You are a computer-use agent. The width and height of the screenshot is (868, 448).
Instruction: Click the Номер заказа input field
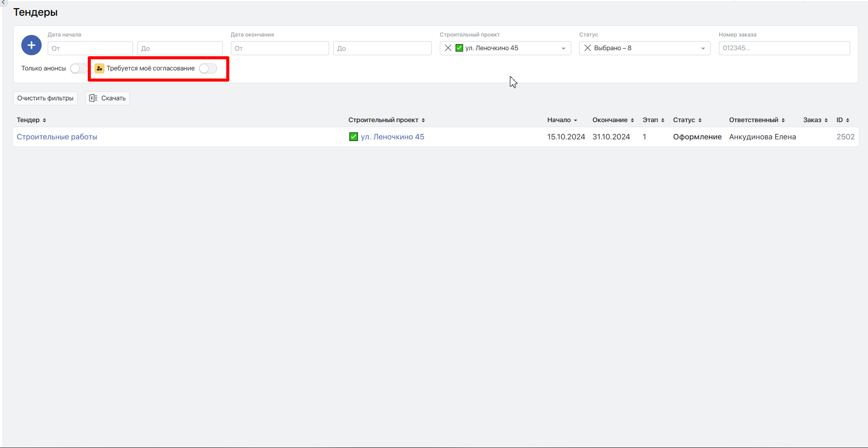pos(784,48)
